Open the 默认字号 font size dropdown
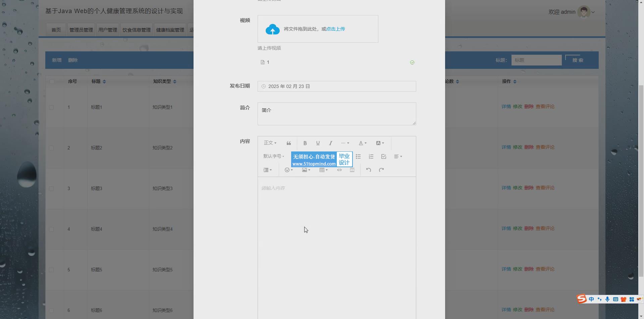Image resolution: width=644 pixels, height=319 pixels. [x=273, y=156]
